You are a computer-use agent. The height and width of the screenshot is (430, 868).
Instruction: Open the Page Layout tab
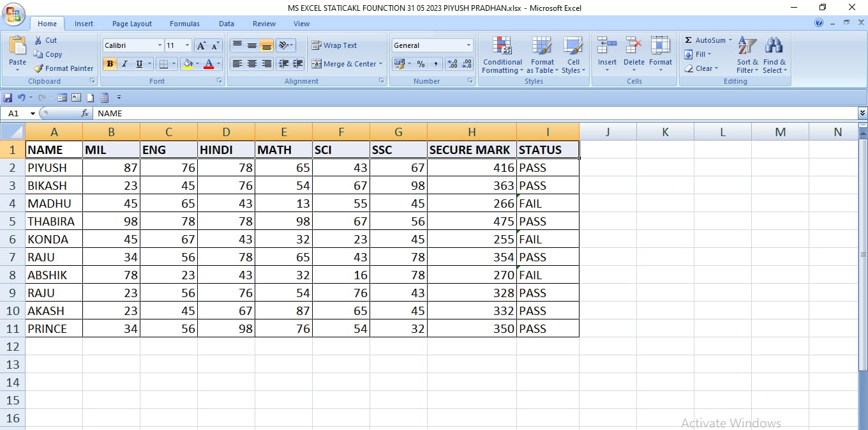tap(132, 24)
